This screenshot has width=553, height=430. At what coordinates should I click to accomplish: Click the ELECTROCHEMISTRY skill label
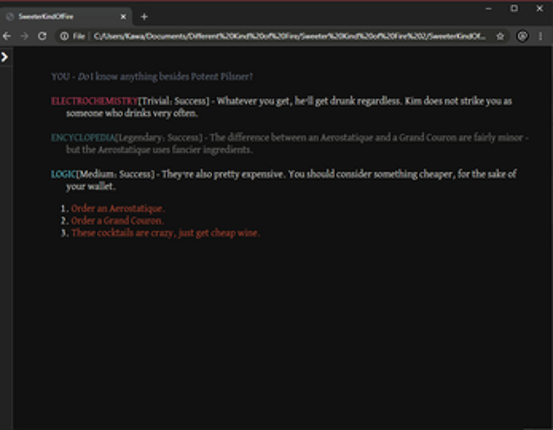[95, 101]
